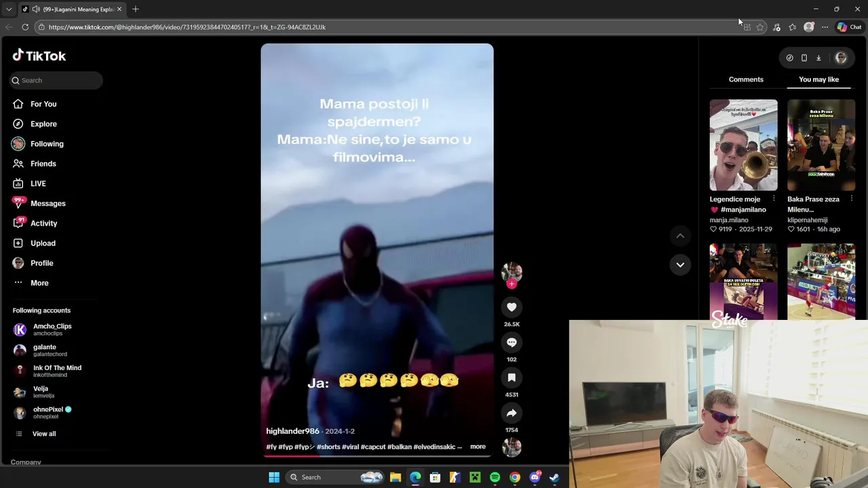This screenshot has width=868, height=488.
Task: Open the manja.milano author link
Action: [729, 220]
